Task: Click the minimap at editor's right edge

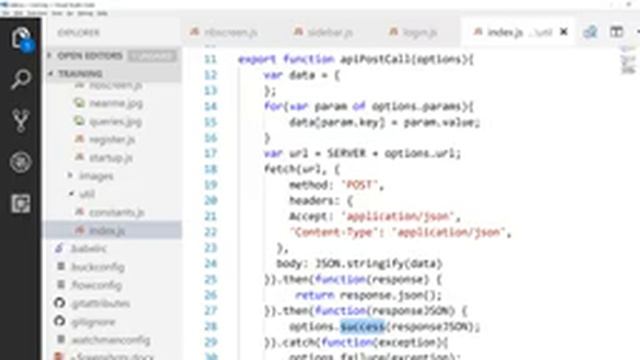Action: pyautogui.click(x=628, y=61)
